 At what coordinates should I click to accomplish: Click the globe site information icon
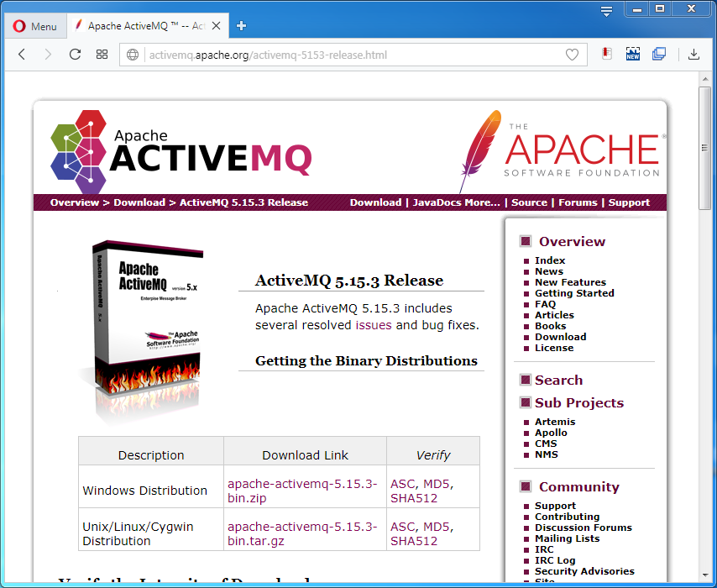pyautogui.click(x=133, y=55)
